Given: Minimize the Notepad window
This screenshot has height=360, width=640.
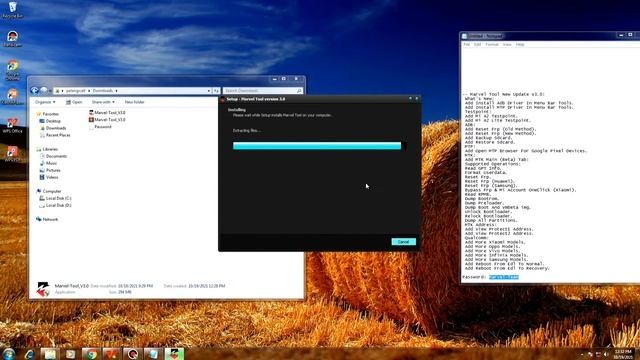Looking at the screenshot, I should (x=621, y=36).
